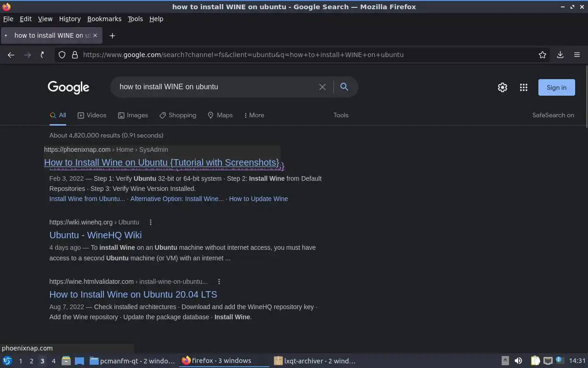This screenshot has height=368, width=588.
Task: Open 'How to Install Wine on Ubuntu {Tutorial' result
Action: [162, 162]
